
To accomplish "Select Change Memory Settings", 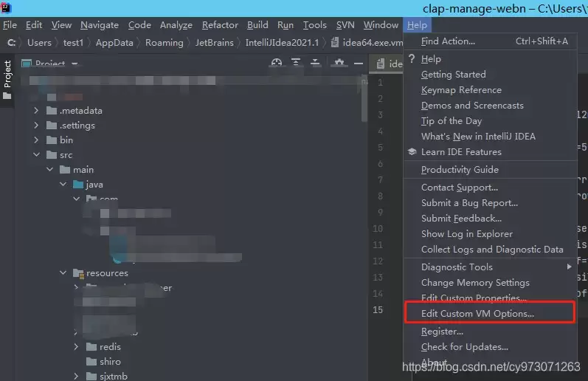I will click(x=490, y=282).
